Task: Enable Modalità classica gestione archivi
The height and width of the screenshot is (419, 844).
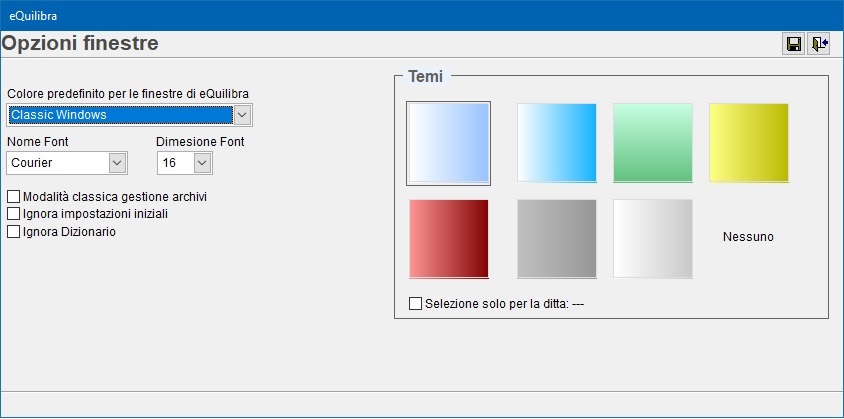Action: tap(14, 197)
